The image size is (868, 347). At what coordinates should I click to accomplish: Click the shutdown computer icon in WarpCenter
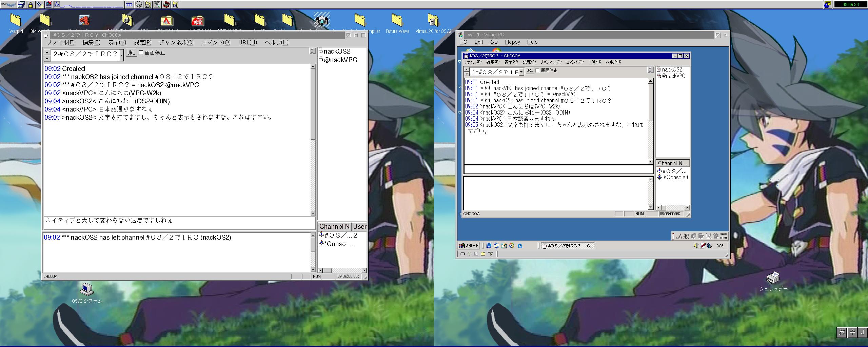coord(48,4)
